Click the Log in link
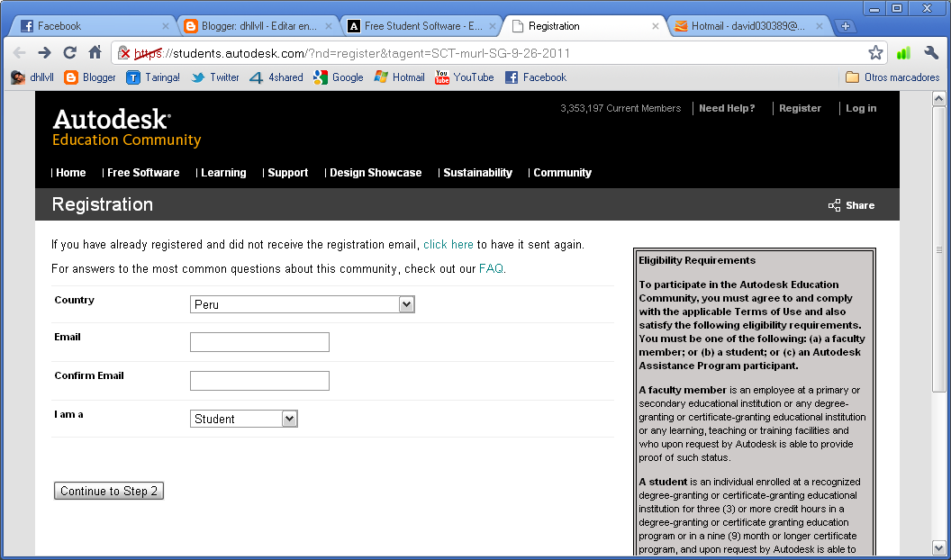The image size is (951, 560). pyautogui.click(x=861, y=108)
